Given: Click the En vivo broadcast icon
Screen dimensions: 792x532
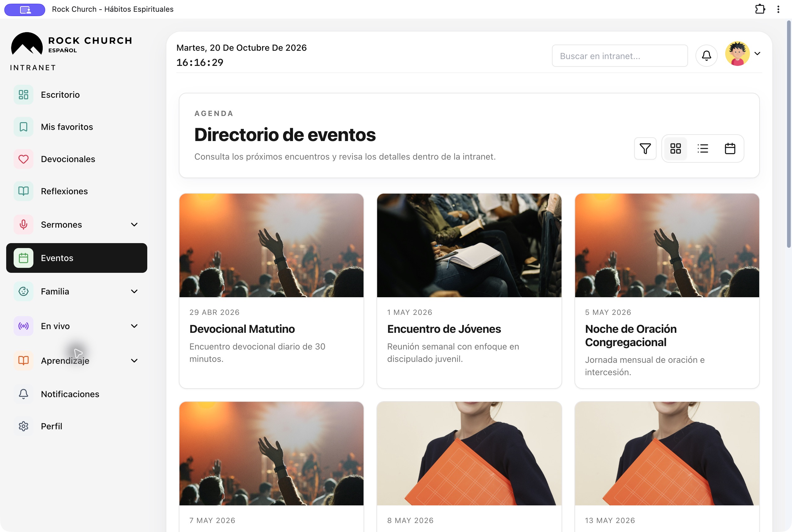Looking at the screenshot, I should [24, 326].
